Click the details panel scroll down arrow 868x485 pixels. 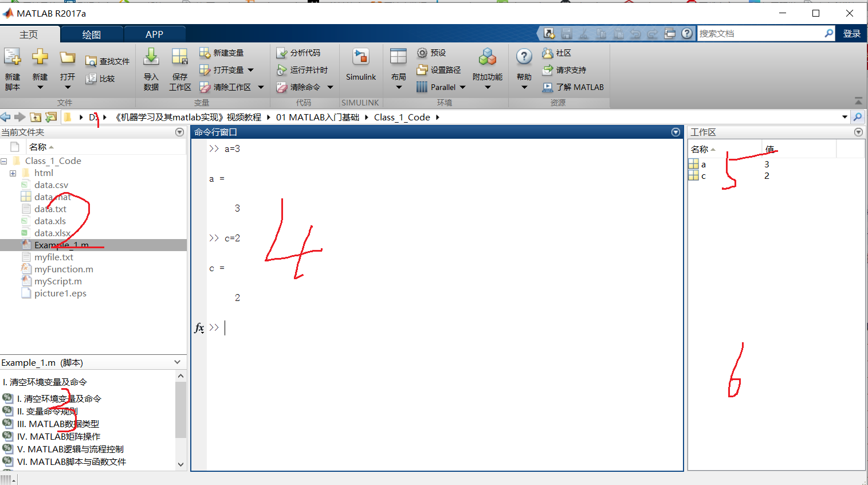180,464
